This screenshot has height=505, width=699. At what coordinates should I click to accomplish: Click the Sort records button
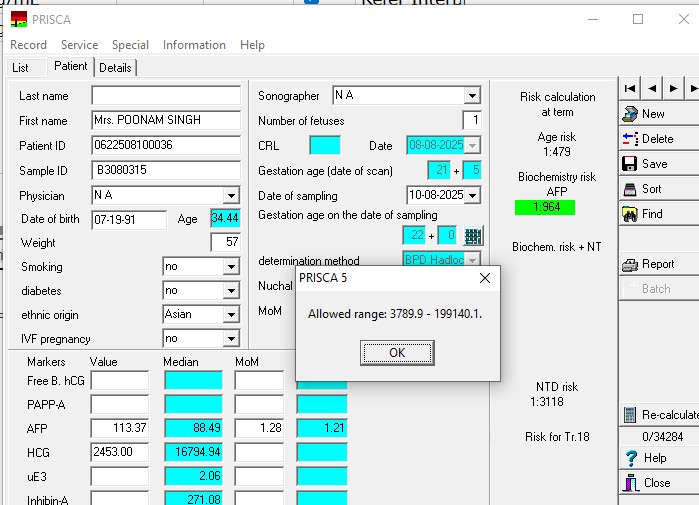pyautogui.click(x=651, y=189)
